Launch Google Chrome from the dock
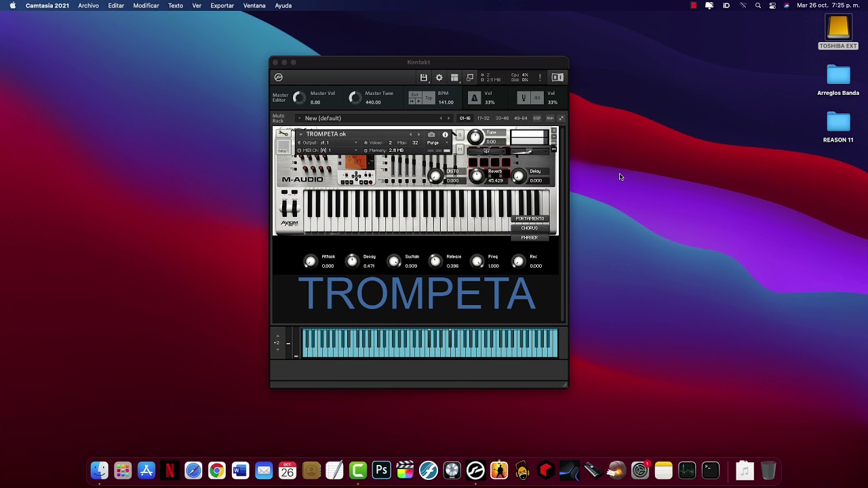This screenshot has width=868, height=488. point(217,470)
